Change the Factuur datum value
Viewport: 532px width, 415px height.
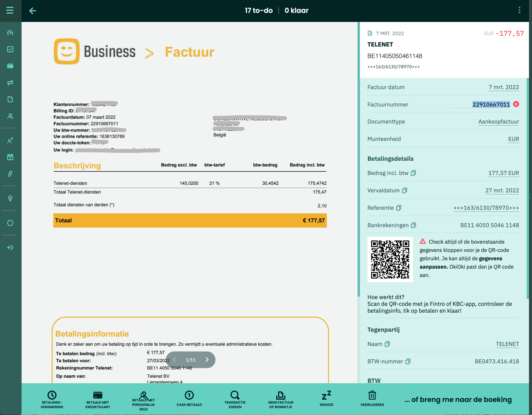(x=504, y=87)
